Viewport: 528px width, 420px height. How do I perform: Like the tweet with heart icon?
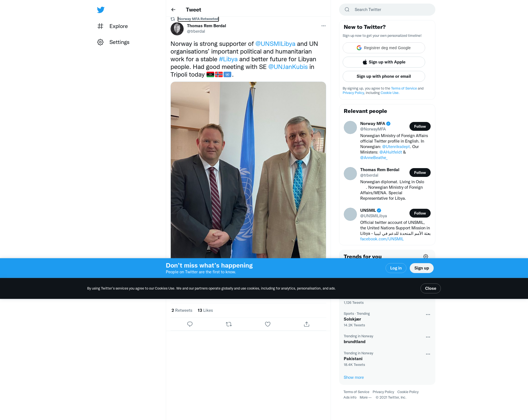click(x=268, y=324)
